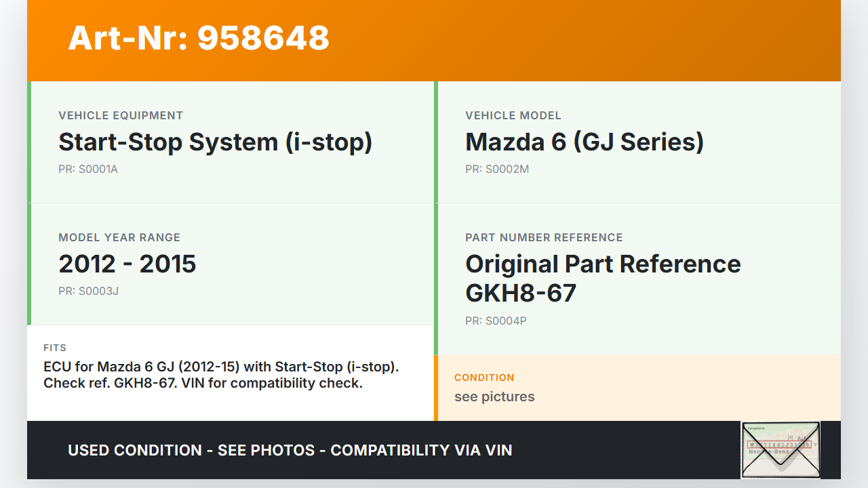Screen dimensions: 868x488
Task: Click the MODEL YEAR RANGE label
Action: 119,237
